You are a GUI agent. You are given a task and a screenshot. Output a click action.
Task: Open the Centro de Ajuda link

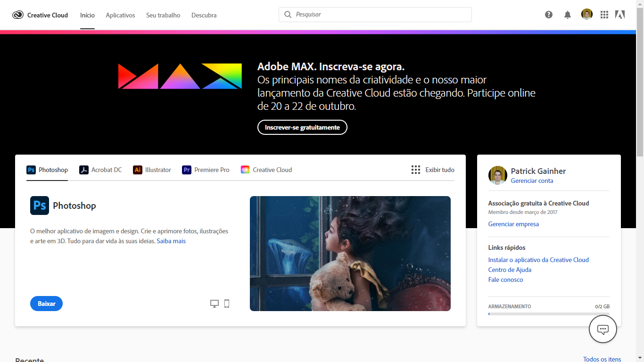pyautogui.click(x=510, y=270)
